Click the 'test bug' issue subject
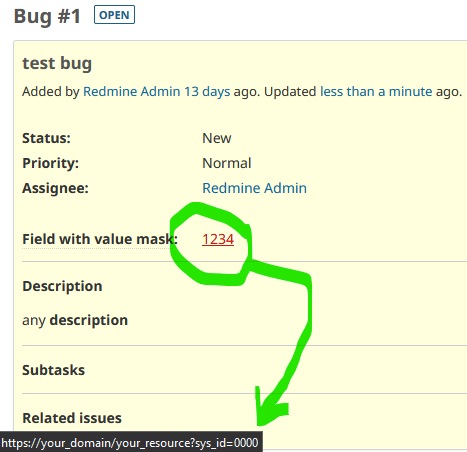This screenshot has height=452, width=467. (57, 63)
